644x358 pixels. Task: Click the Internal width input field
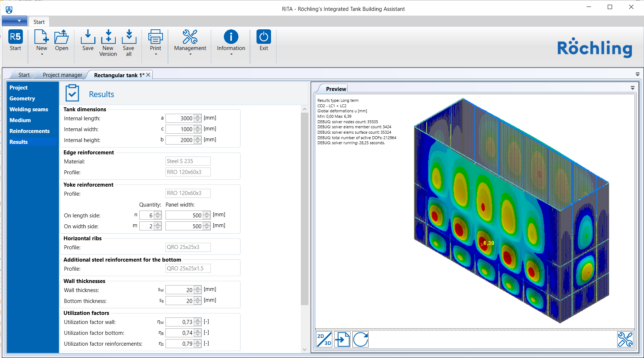pos(180,129)
